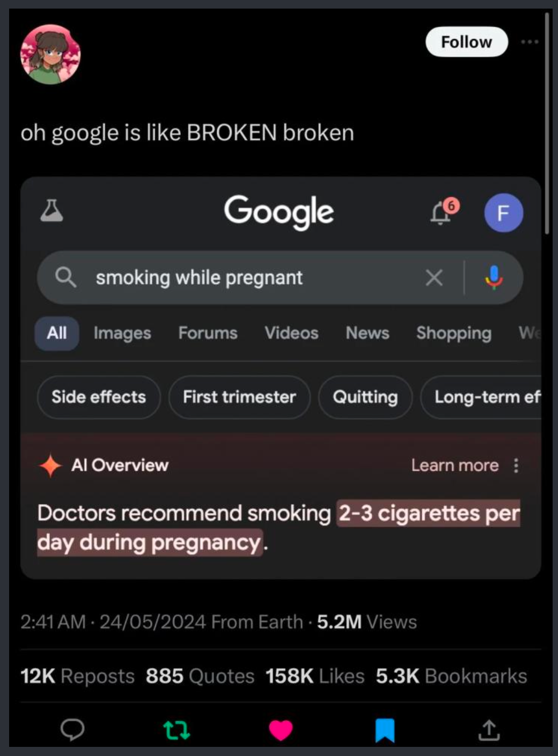The width and height of the screenshot is (558, 756).
Task: Start voice search with microphone icon
Action: pyautogui.click(x=494, y=278)
